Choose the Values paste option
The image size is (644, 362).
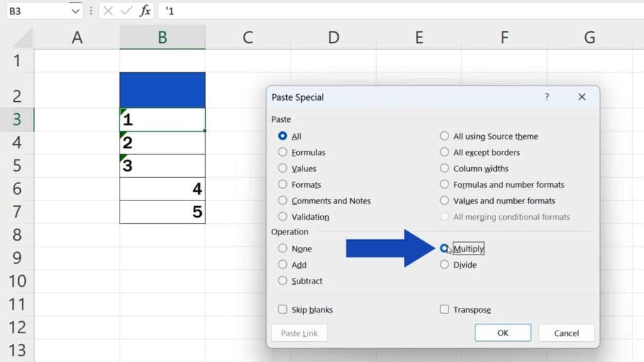(x=282, y=168)
